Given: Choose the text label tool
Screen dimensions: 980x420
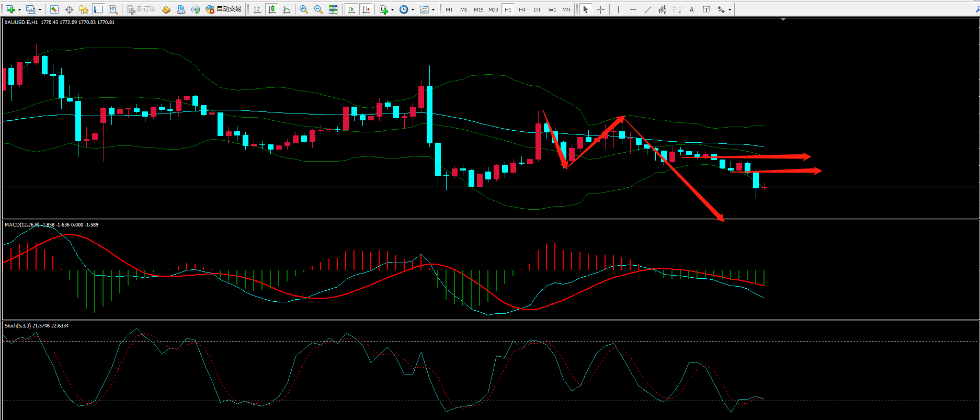Looking at the screenshot, I should click(x=691, y=9).
